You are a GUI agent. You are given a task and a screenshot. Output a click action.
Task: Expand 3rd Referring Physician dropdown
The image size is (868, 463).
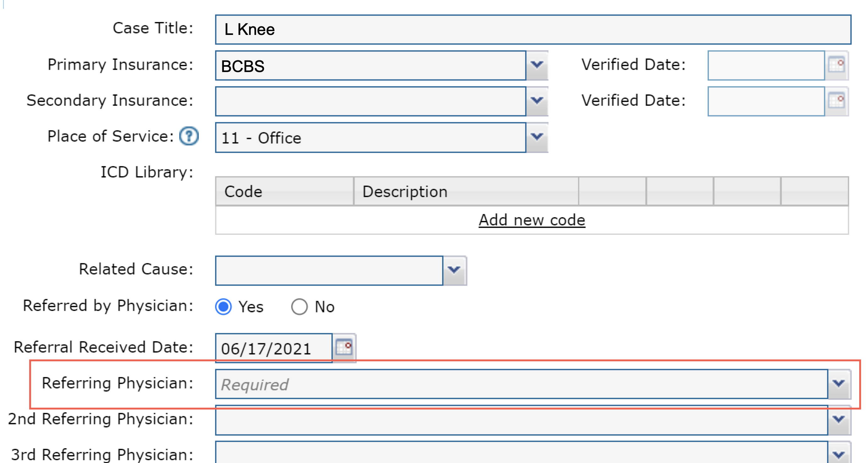click(x=838, y=454)
